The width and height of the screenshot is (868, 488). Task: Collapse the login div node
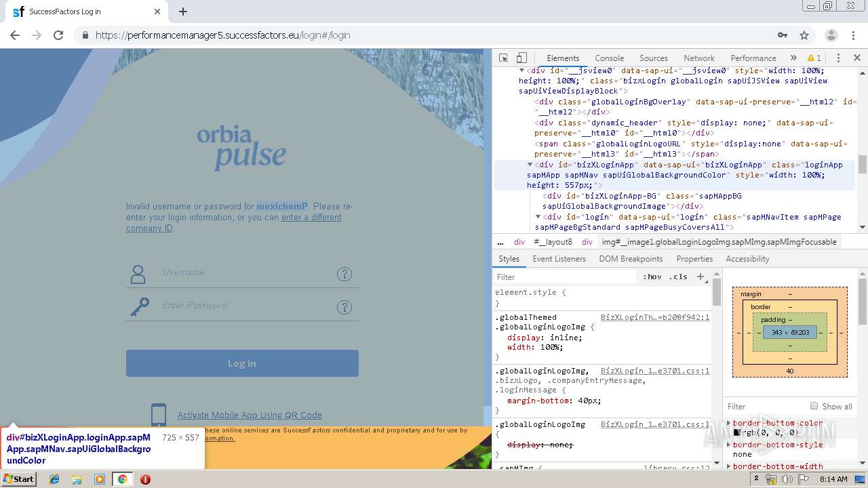[538, 217]
